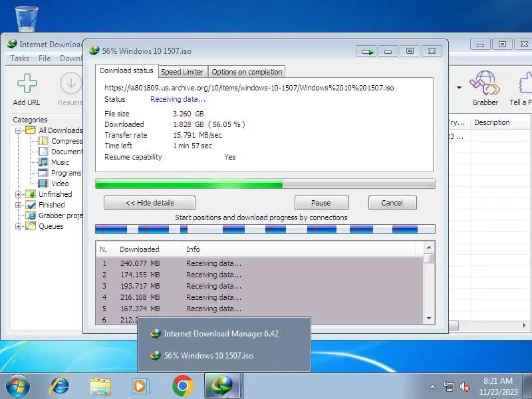Click the connections list scroll down arrow
This screenshot has height=399, width=532.
click(x=429, y=319)
